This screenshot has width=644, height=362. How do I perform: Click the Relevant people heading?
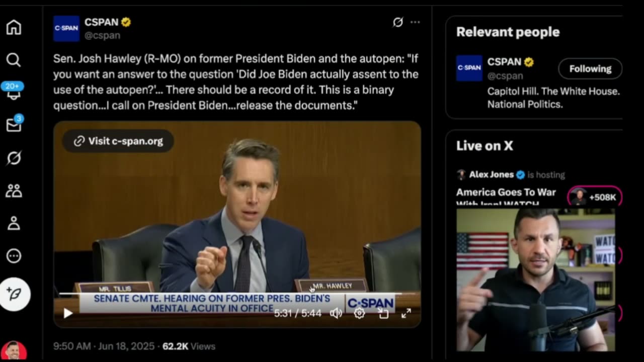tap(508, 32)
